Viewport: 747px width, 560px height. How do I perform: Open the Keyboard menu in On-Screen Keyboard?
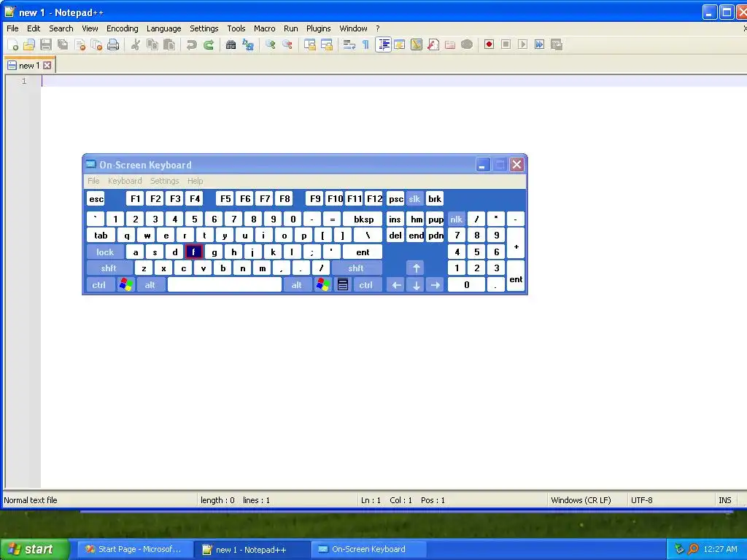pyautogui.click(x=125, y=181)
